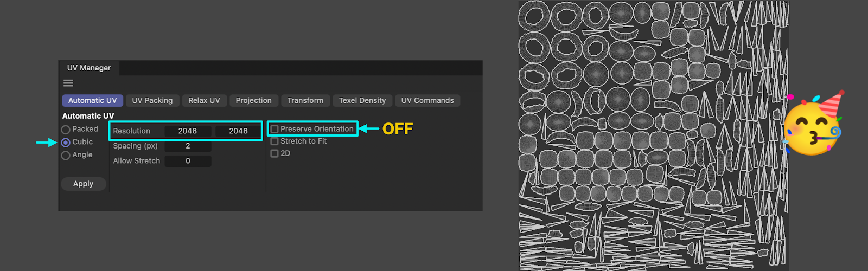Select the Transform tab
The width and height of the screenshot is (868, 271).
pyautogui.click(x=305, y=100)
